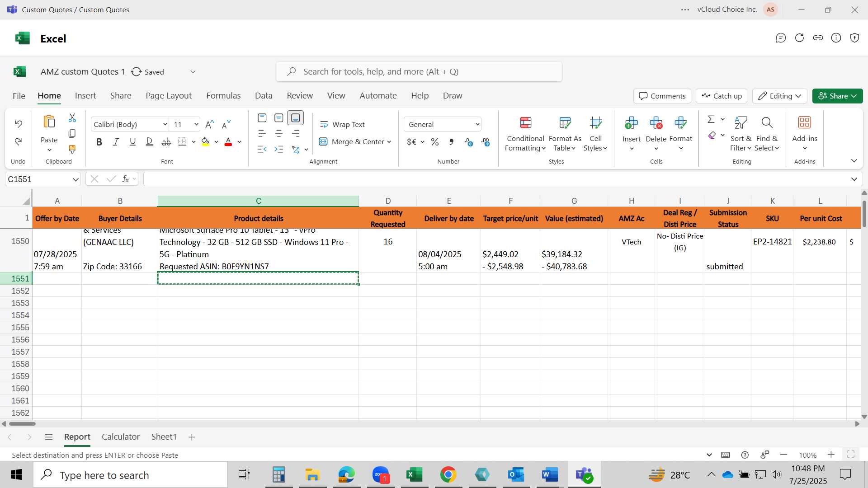Apply percent style format

tap(435, 142)
